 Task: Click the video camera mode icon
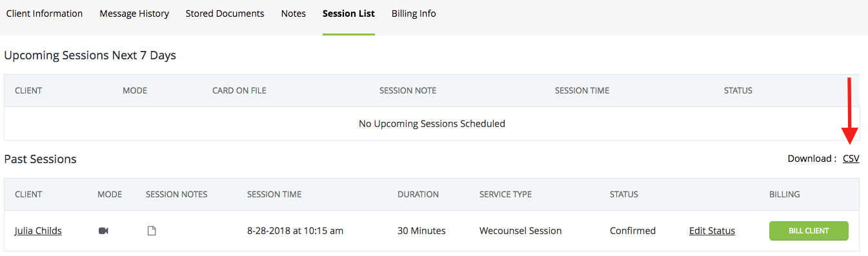103,231
